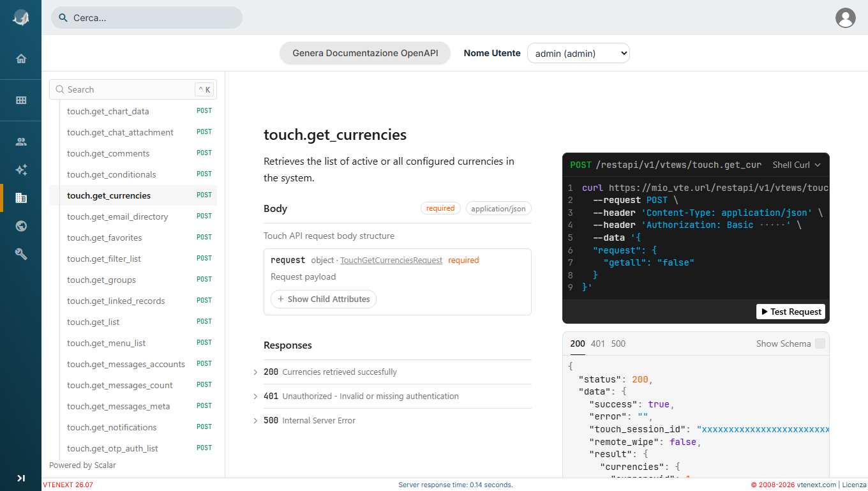
Task: Select touch.get_chart_data in the list
Action: click(x=133, y=111)
